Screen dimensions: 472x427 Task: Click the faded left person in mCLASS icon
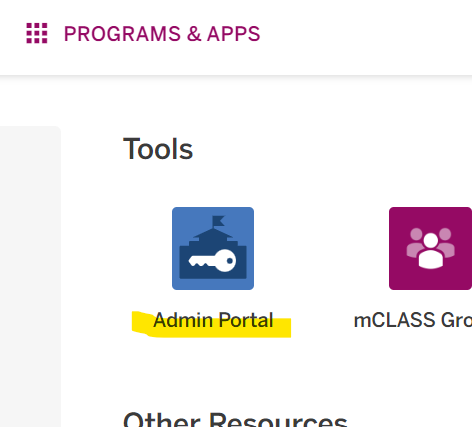click(415, 242)
